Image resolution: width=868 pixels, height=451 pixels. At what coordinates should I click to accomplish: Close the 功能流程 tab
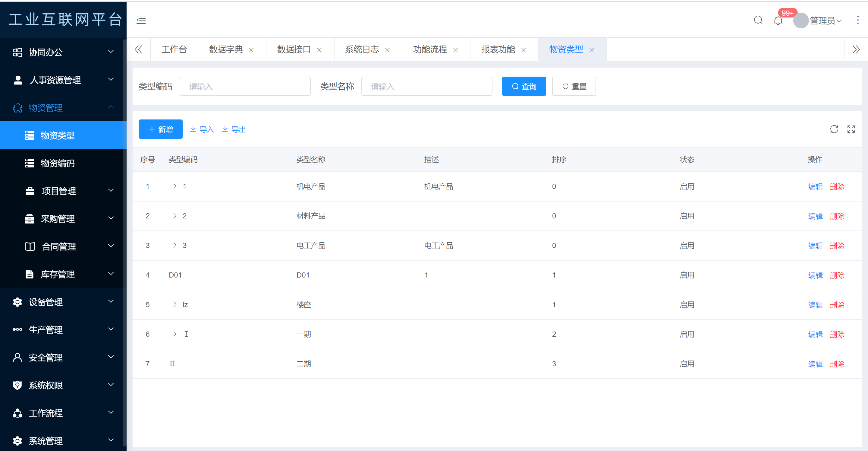tap(456, 50)
